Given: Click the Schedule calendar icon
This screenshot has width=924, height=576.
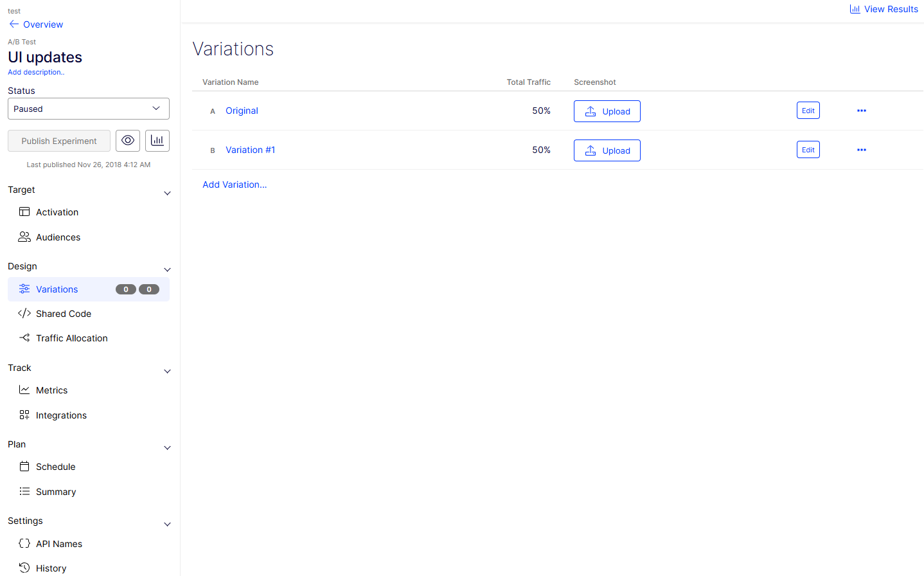Looking at the screenshot, I should [24, 467].
